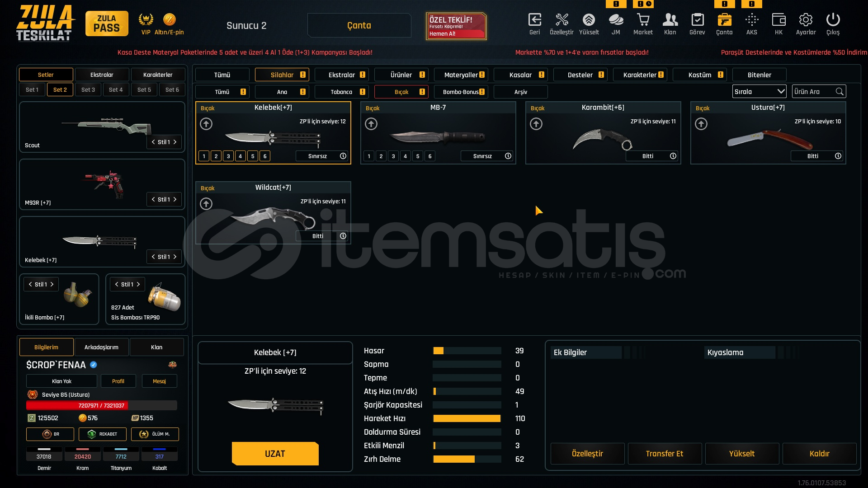Click the Hareket Hızı stat bar
Viewport: 868px width, 488px height.
coord(467,418)
